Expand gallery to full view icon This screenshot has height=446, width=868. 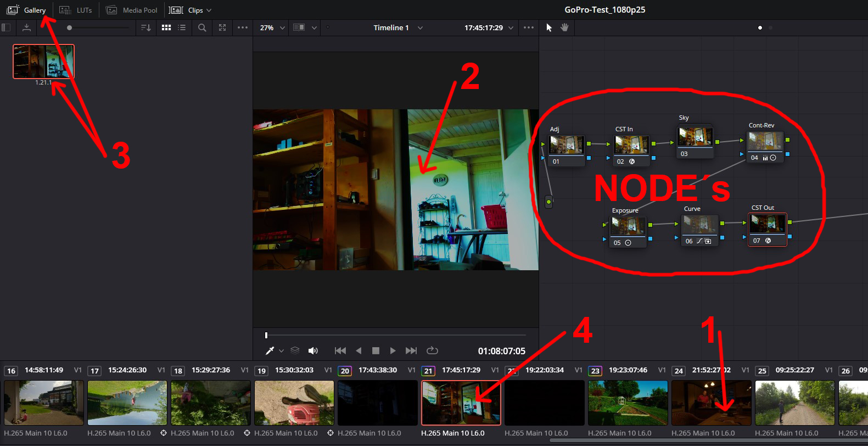(222, 27)
